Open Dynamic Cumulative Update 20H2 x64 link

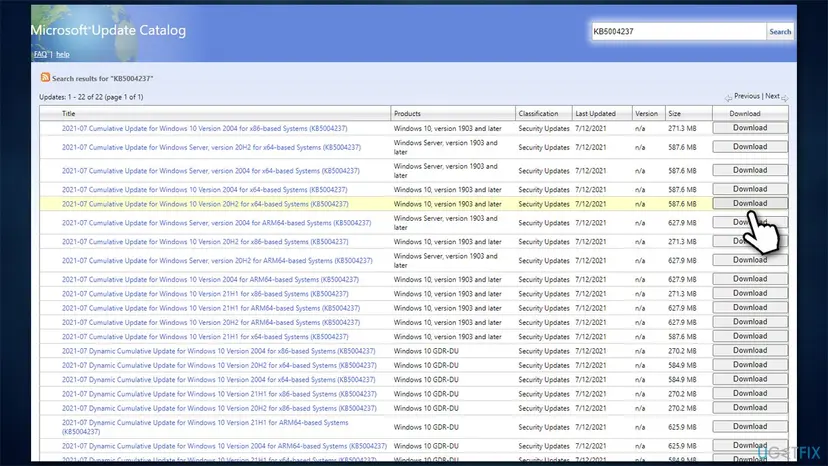219,365
